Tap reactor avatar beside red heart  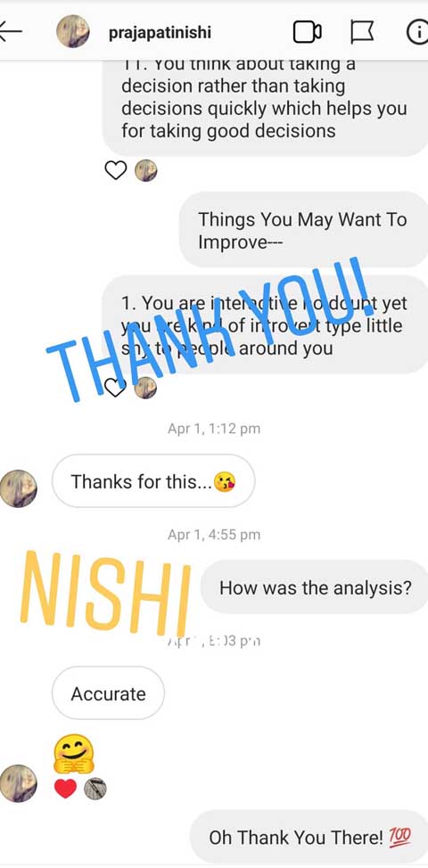(x=95, y=789)
